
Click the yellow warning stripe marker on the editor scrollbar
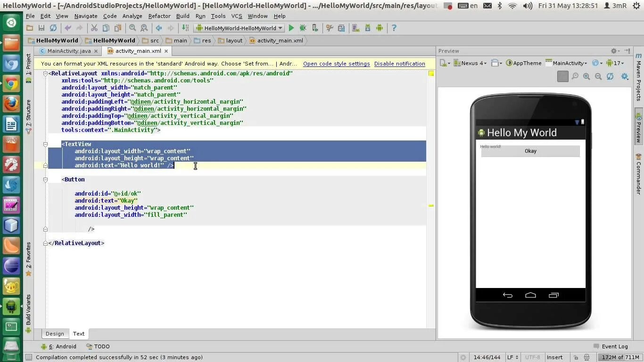click(431, 206)
